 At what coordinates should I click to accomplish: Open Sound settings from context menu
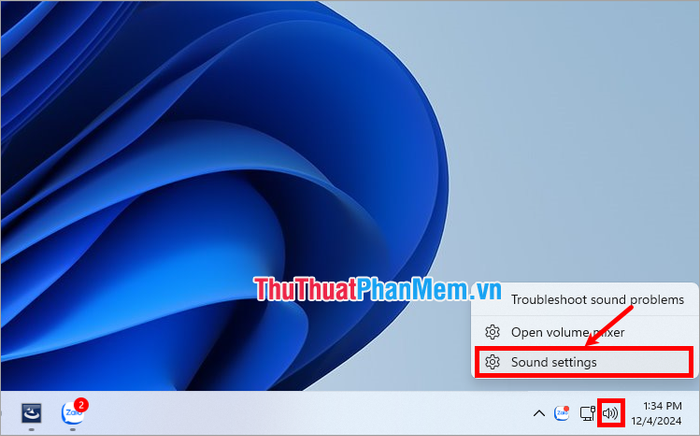click(x=584, y=362)
